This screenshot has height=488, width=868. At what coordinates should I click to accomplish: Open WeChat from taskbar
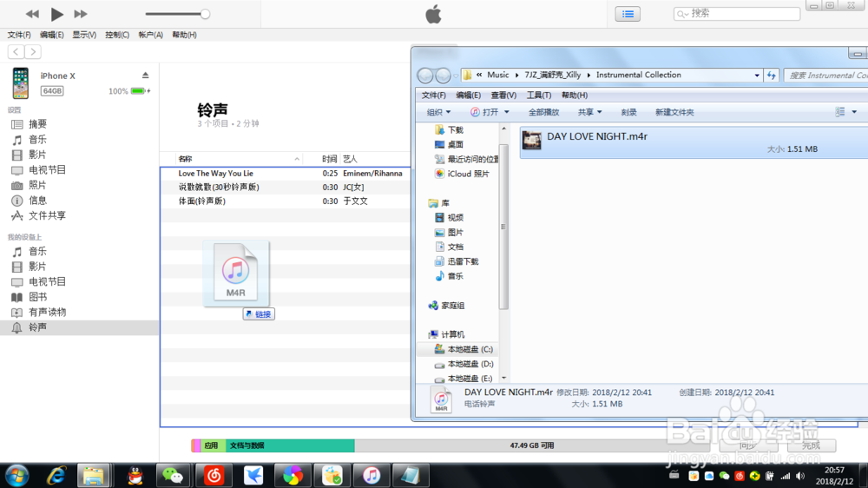pyautogui.click(x=172, y=475)
